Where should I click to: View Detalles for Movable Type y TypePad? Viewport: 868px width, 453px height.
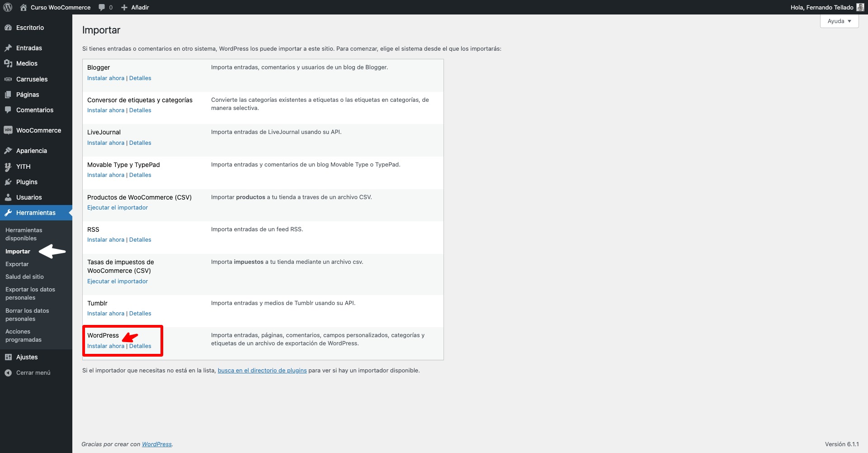pyautogui.click(x=140, y=175)
